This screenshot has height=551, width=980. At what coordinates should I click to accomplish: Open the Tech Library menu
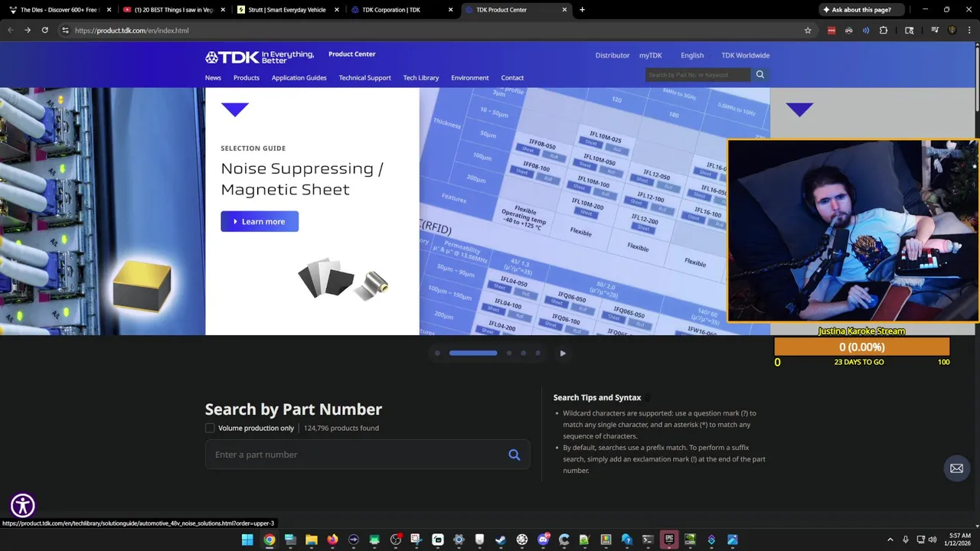pos(421,77)
